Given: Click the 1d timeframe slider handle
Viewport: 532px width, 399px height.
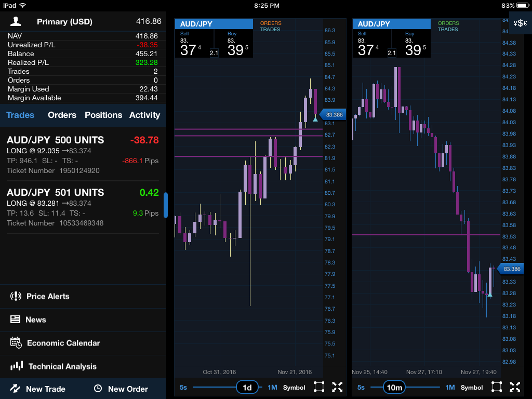Looking at the screenshot, I should click(248, 388).
